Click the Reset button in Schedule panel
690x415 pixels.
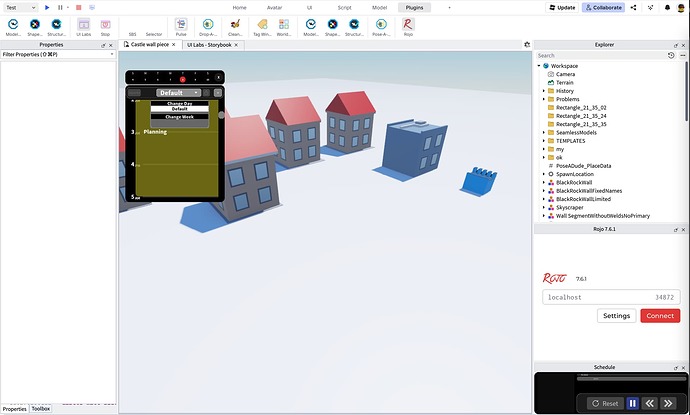click(x=605, y=403)
